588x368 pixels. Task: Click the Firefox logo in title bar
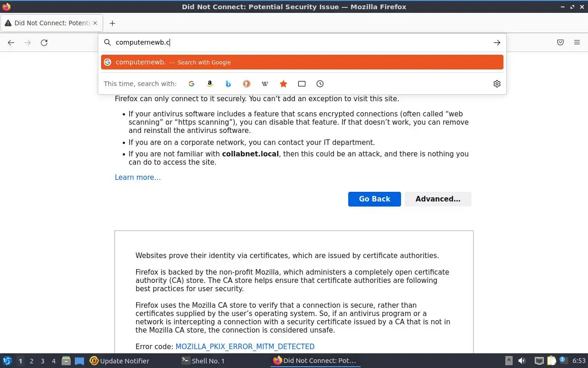[6, 7]
